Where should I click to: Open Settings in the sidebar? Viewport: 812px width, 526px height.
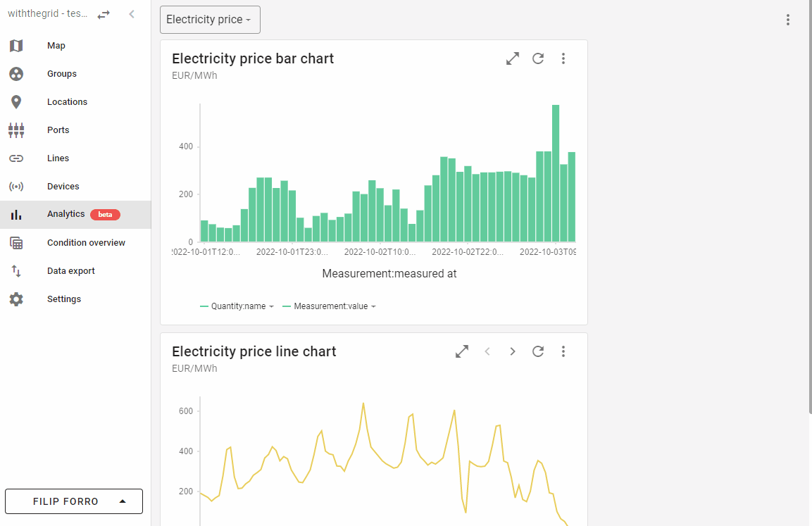pos(64,299)
